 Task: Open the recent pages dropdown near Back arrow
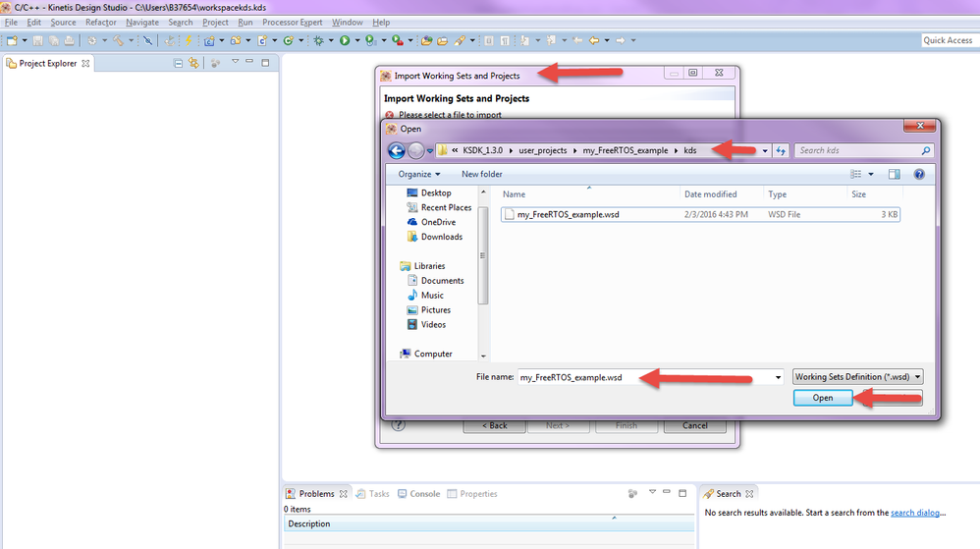pos(430,150)
